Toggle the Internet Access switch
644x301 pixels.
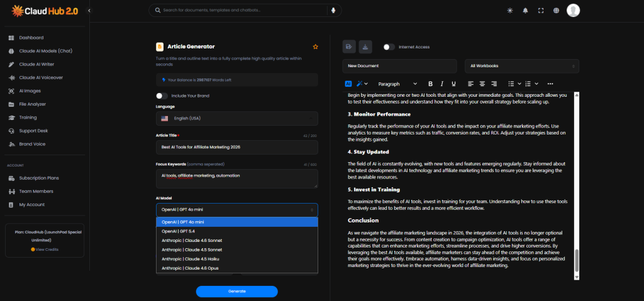(389, 47)
